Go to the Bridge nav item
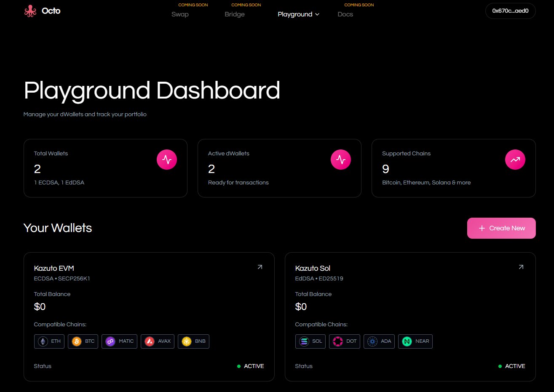Viewport: 554px width, 392px height. coord(235,14)
